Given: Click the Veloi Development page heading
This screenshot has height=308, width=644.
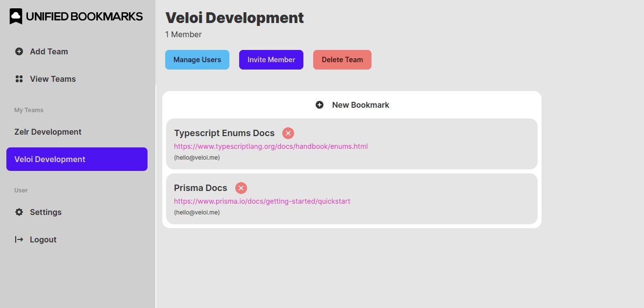Looking at the screenshot, I should [x=234, y=18].
